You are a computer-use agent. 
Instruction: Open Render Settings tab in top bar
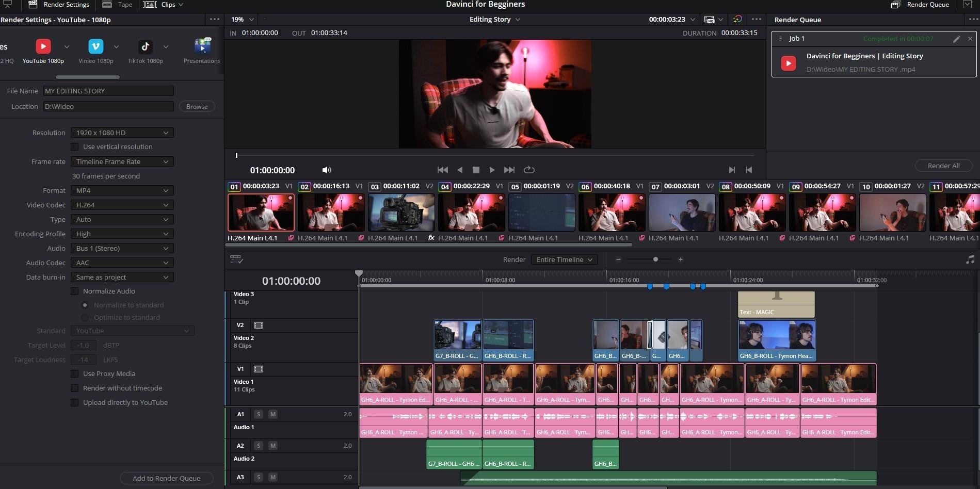click(x=59, y=5)
